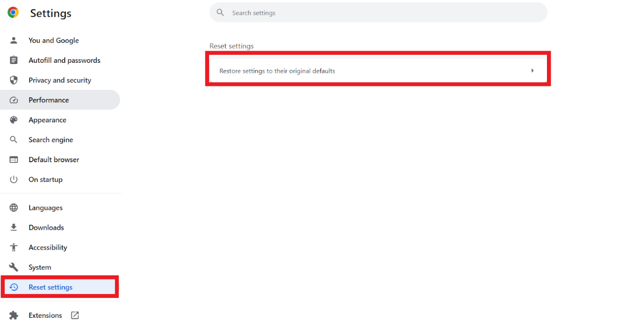
Task: Click the Reset settings history icon
Action: click(13, 287)
